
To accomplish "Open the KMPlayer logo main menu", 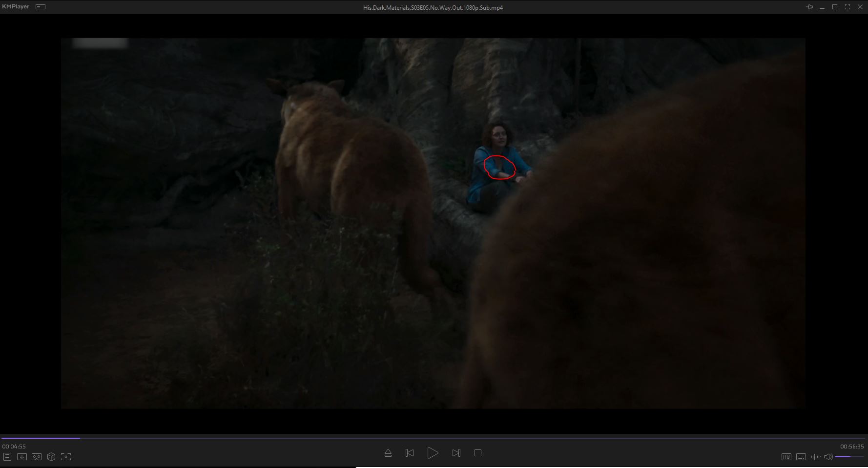I will (x=16, y=7).
